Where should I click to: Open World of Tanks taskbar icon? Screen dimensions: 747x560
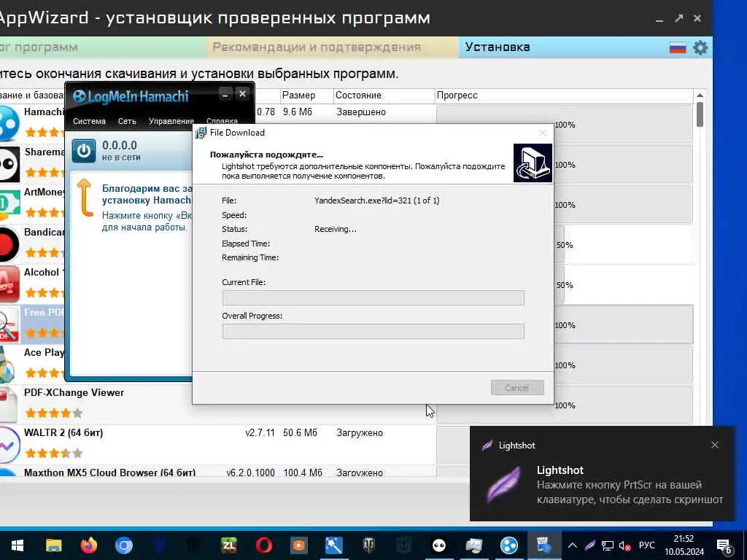point(369,545)
